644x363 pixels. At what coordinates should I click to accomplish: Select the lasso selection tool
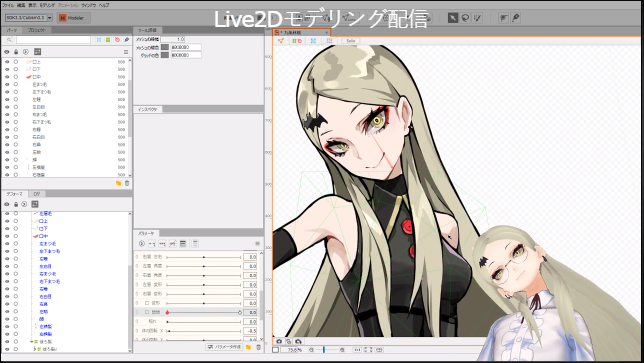pyautogui.click(x=465, y=18)
